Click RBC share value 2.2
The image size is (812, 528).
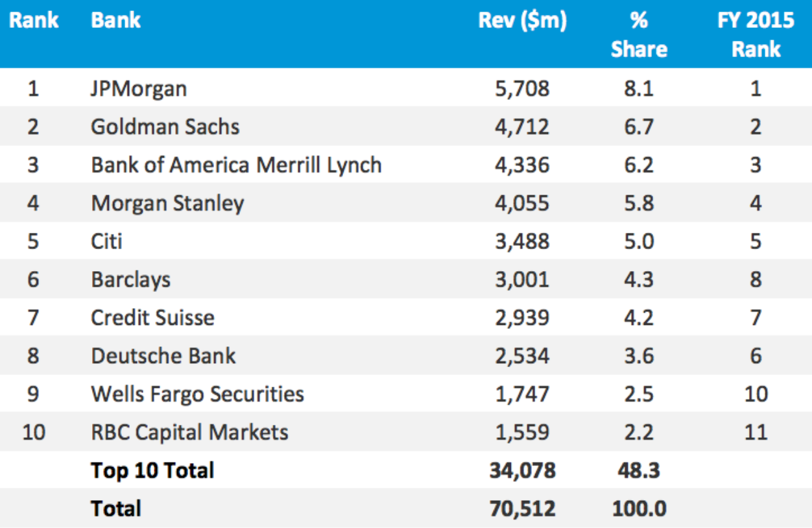pyautogui.click(x=639, y=433)
